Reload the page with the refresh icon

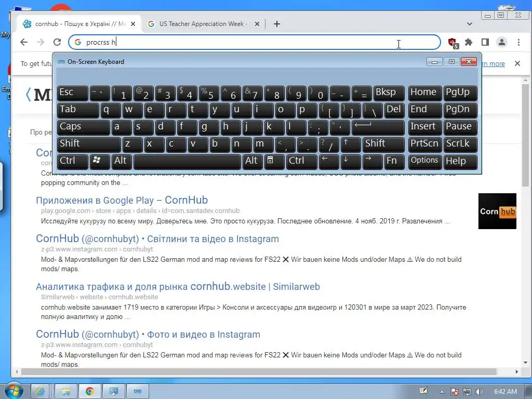[x=57, y=42]
